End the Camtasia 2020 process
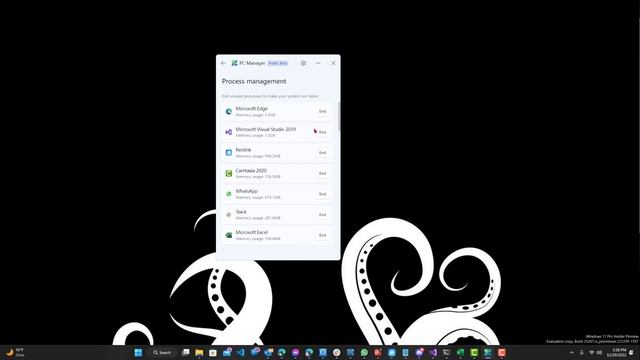Viewport: 640px width, 360px height. 322,173
